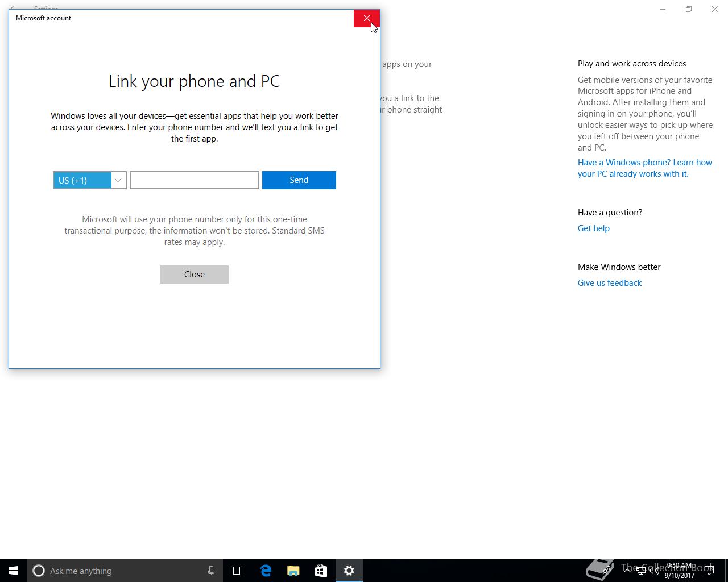
Task: Select the Settings gear on the taskbar
Action: point(349,571)
